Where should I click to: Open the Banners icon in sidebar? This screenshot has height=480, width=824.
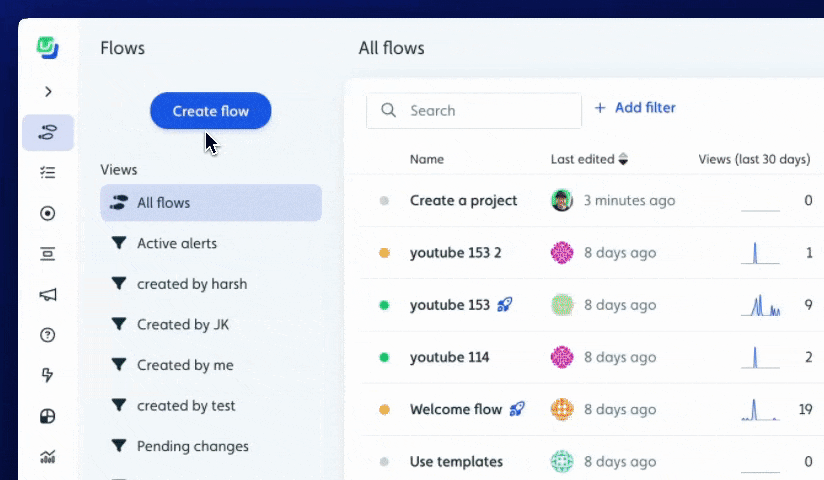click(48, 254)
